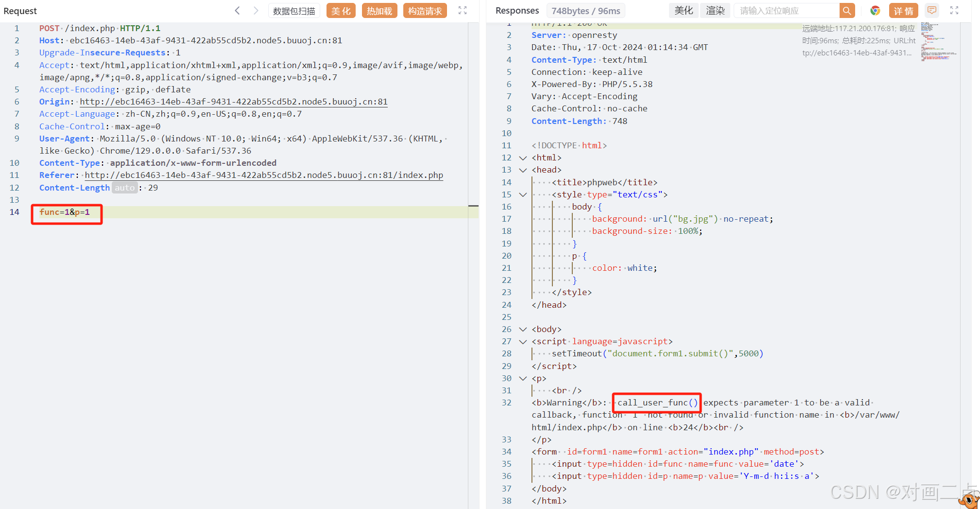Image resolution: width=980 pixels, height=509 pixels.
Task: Click the orange search magnifier button
Action: (847, 11)
